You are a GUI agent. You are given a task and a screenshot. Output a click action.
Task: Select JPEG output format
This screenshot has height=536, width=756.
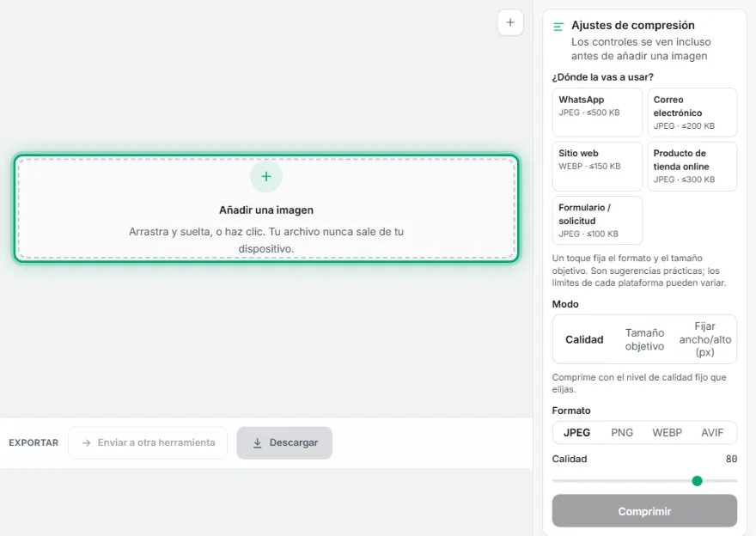click(576, 433)
